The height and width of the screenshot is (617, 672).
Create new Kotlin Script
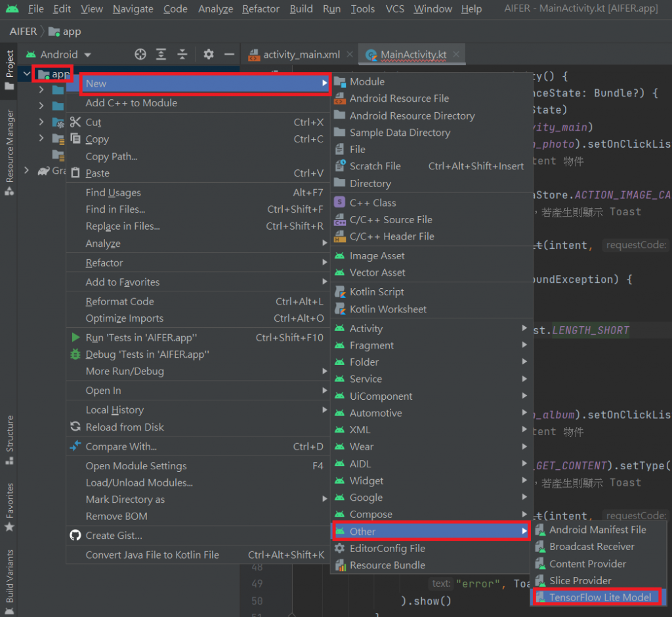431,292
